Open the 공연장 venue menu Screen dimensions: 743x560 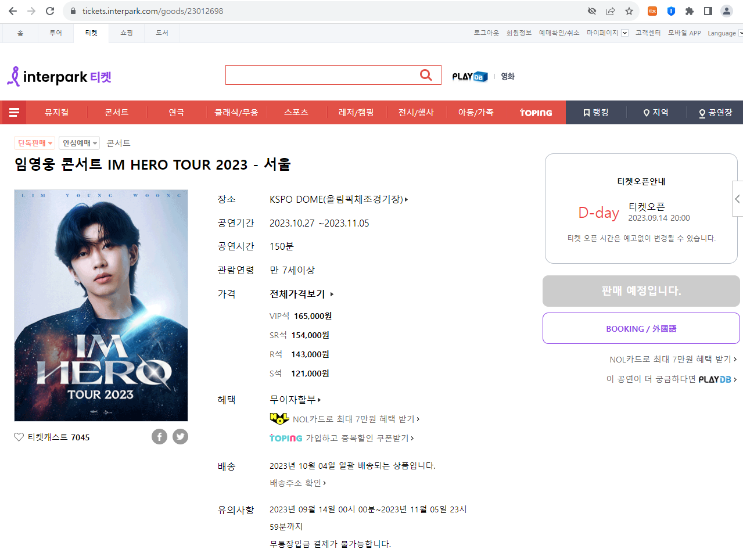pos(715,113)
